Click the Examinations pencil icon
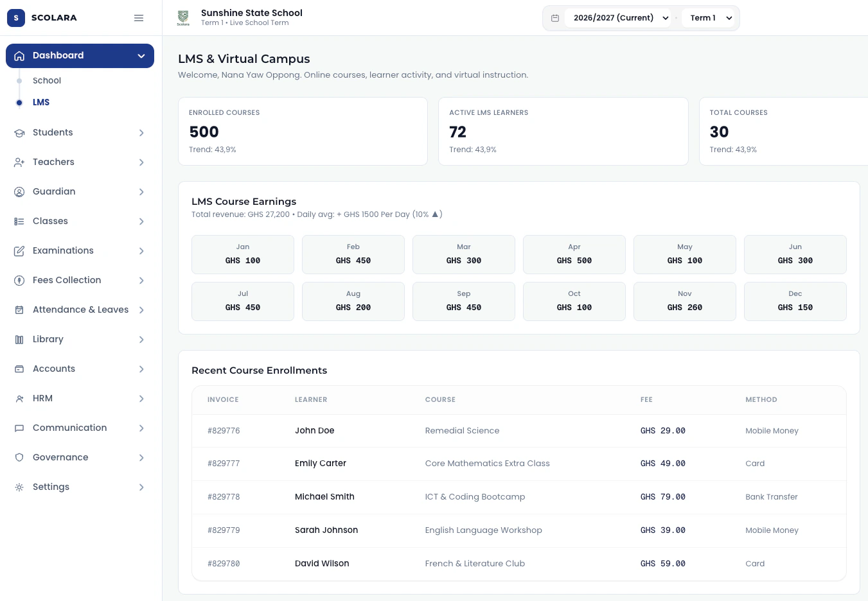Image resolution: width=868 pixels, height=601 pixels. pyautogui.click(x=19, y=251)
